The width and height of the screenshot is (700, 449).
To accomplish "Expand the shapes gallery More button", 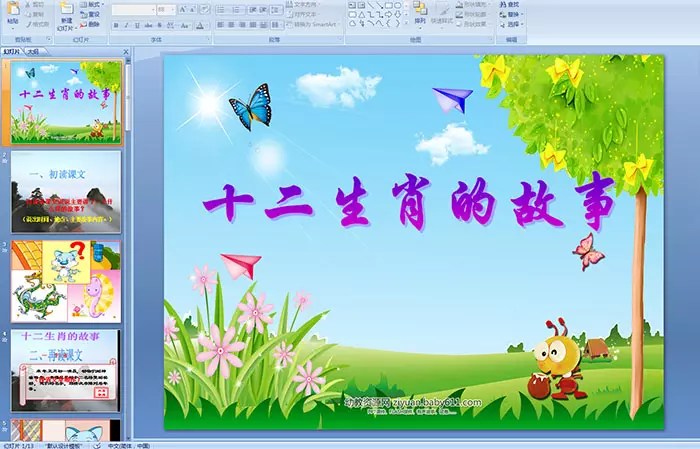I will coord(406,23).
